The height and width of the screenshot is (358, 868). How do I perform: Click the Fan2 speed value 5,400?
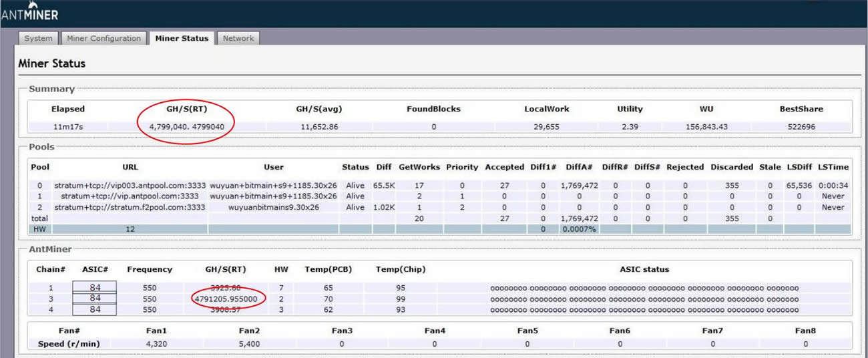[x=248, y=344]
